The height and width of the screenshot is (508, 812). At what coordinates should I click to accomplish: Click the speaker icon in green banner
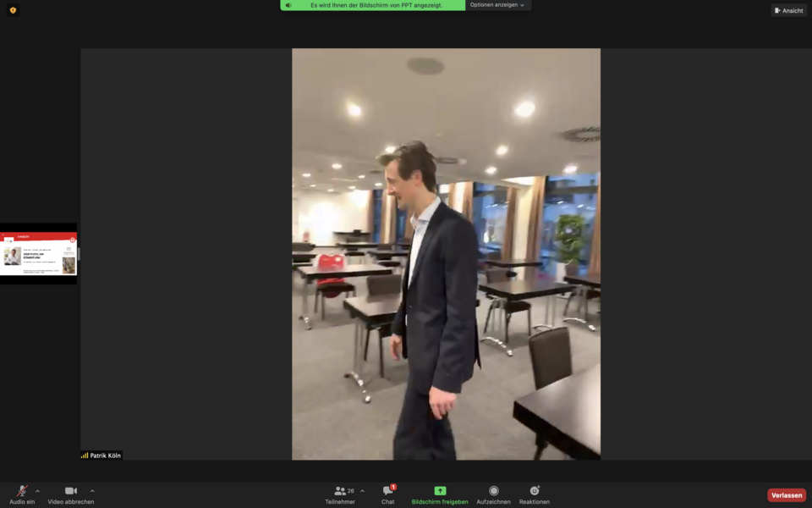[288, 5]
